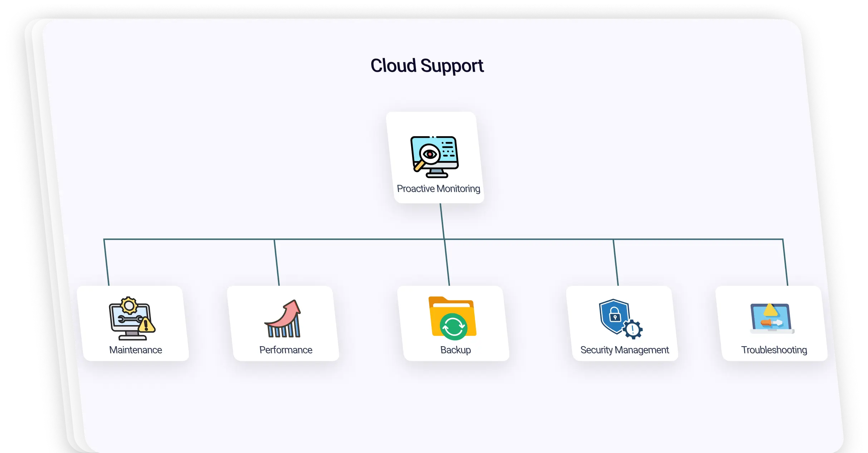Screen dimensions: 868x453
Task: Select the Troubleshooting laptop icon
Action: coord(772,319)
